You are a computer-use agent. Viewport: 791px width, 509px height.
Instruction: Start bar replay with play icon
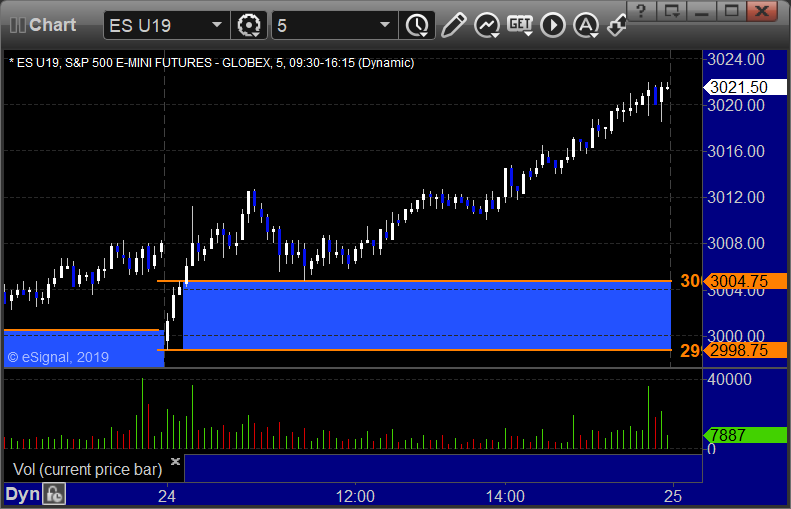(553, 25)
